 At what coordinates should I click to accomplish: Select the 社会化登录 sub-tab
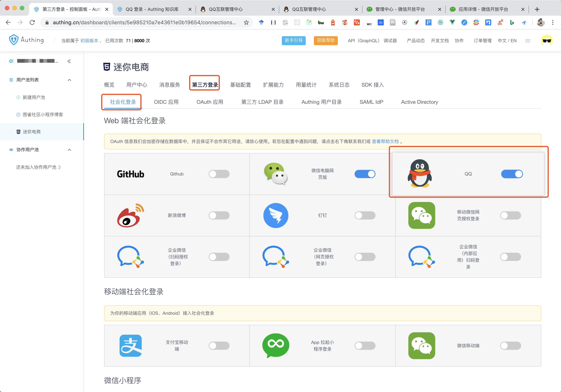(x=123, y=102)
